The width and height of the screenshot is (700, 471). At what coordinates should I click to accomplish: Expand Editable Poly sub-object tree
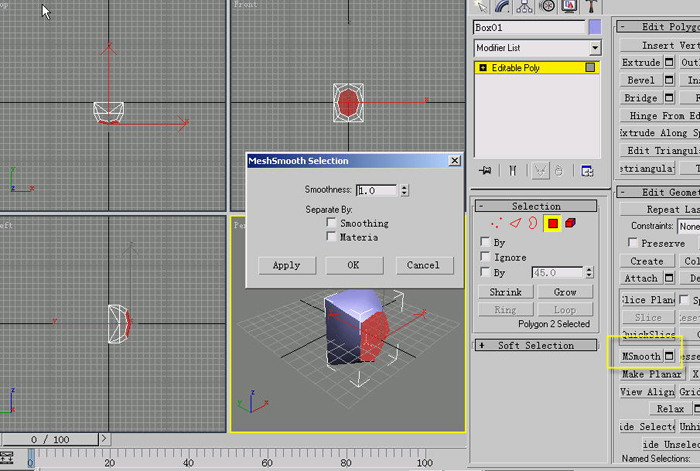pos(483,67)
